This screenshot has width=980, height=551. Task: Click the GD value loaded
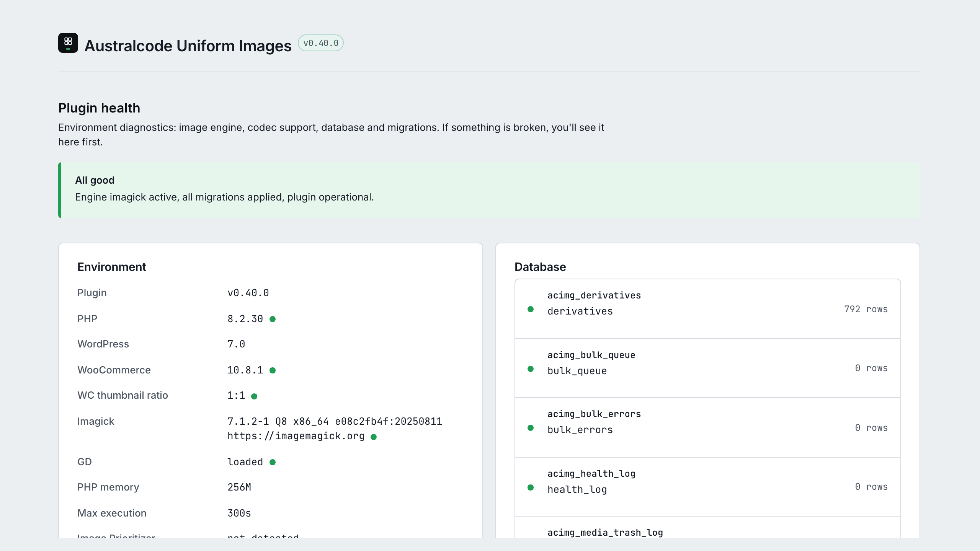[x=245, y=462]
